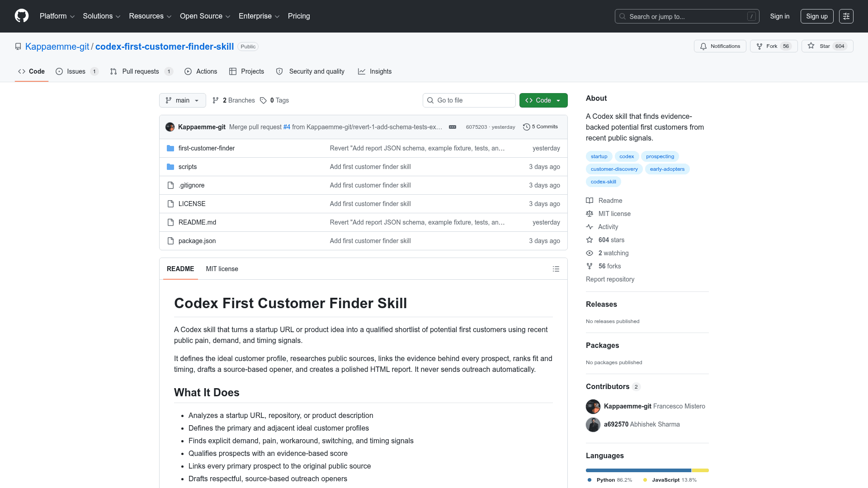Star the repository
The width and height of the screenshot is (868, 488).
(827, 46)
